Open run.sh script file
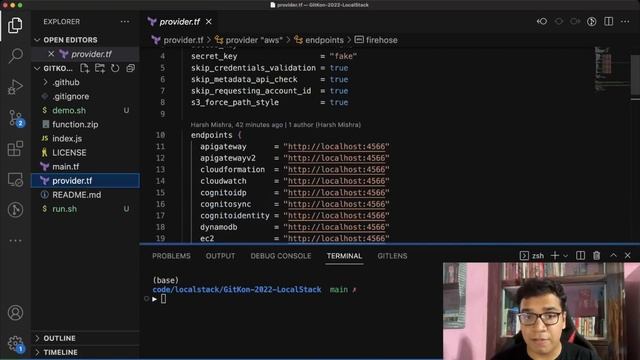Viewport: 640px width, 360px height. tap(64, 209)
